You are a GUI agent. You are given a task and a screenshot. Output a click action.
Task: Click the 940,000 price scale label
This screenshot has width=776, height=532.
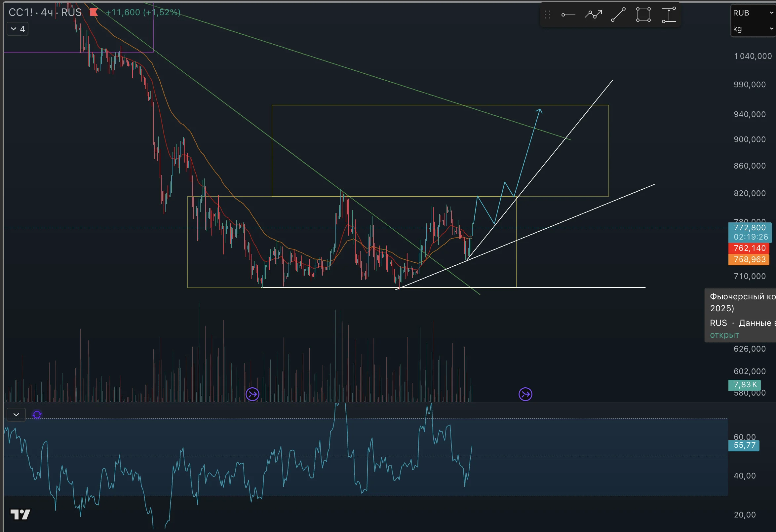(x=750, y=114)
